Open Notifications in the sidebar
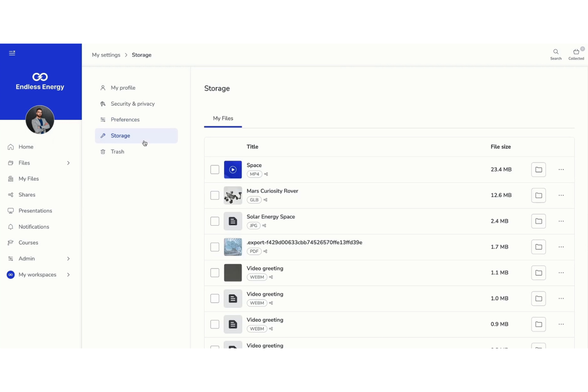The image size is (588, 392). point(33,226)
